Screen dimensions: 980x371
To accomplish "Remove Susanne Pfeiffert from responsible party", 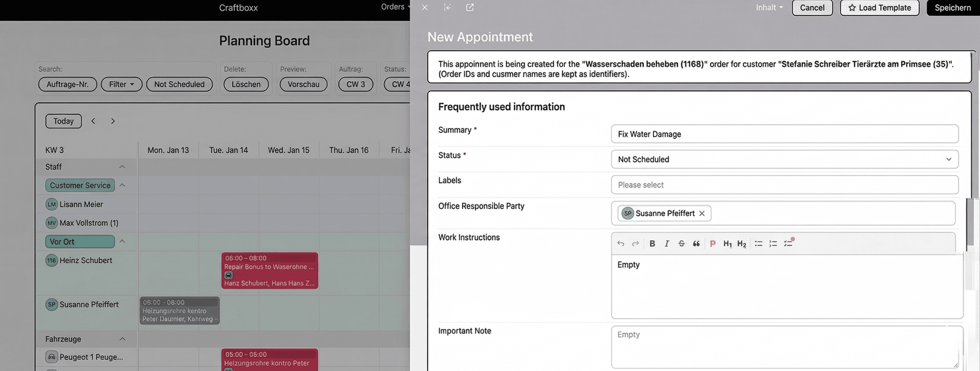I will point(702,213).
